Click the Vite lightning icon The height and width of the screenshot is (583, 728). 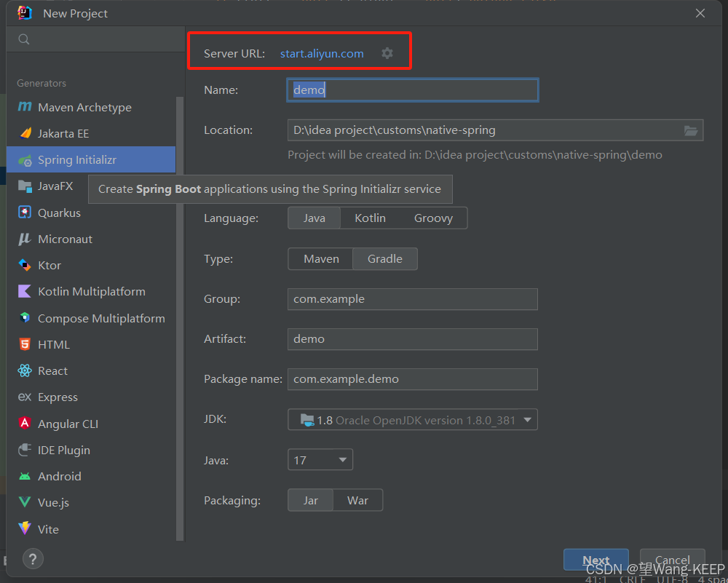tap(25, 528)
